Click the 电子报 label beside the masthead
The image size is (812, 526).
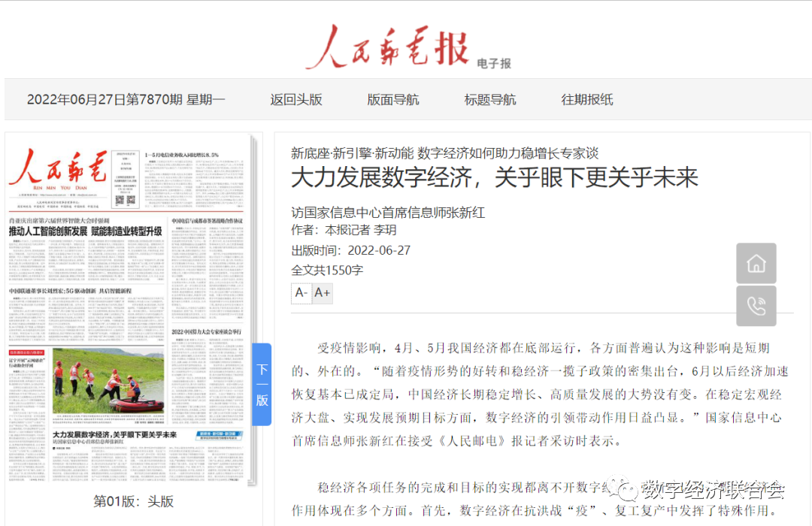(492, 64)
